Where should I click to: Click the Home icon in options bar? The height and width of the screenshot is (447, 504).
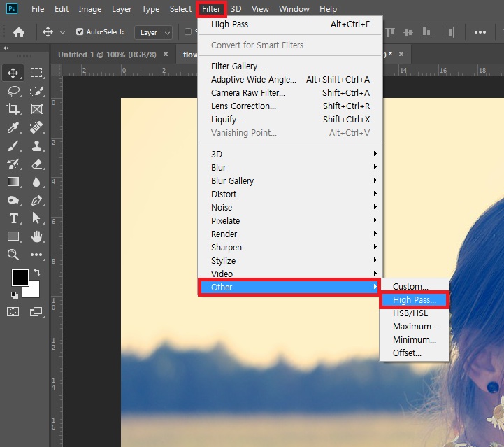(x=19, y=32)
